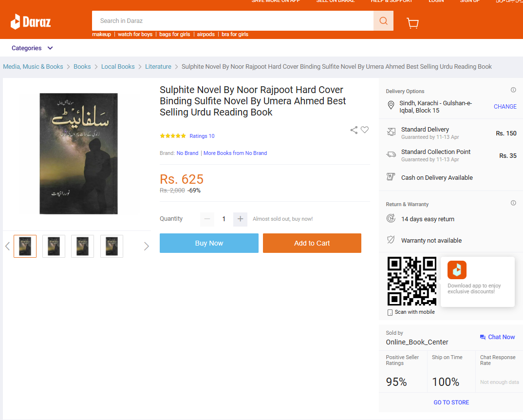This screenshot has width=523, height=420.
Task: Decrease quantity with minus button
Action: point(207,219)
